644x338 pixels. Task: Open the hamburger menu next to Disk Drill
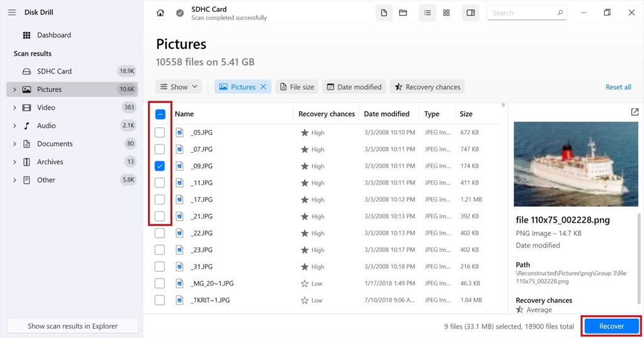(x=12, y=13)
